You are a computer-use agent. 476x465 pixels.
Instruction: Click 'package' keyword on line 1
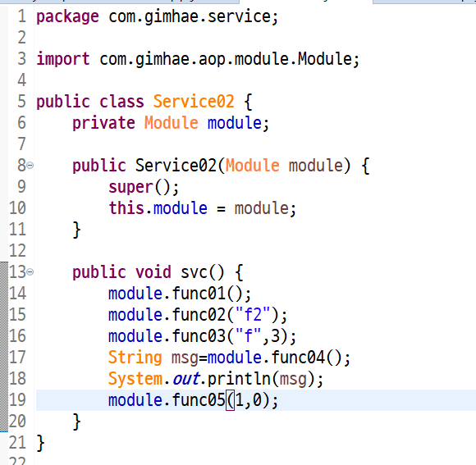(x=67, y=17)
